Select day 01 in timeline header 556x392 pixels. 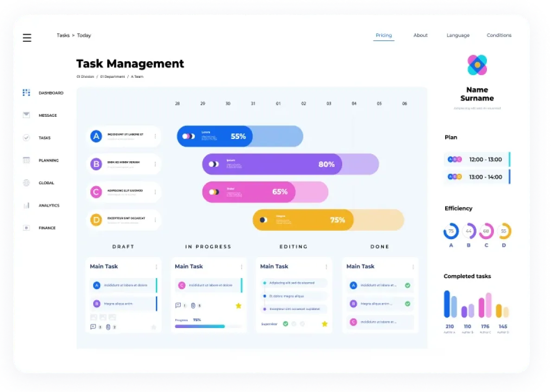click(278, 103)
